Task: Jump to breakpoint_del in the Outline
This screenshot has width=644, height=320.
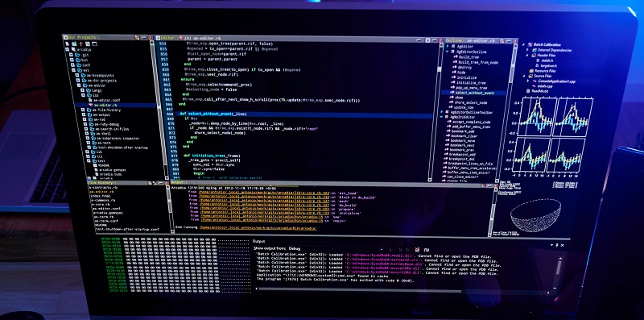Action: coord(462,159)
